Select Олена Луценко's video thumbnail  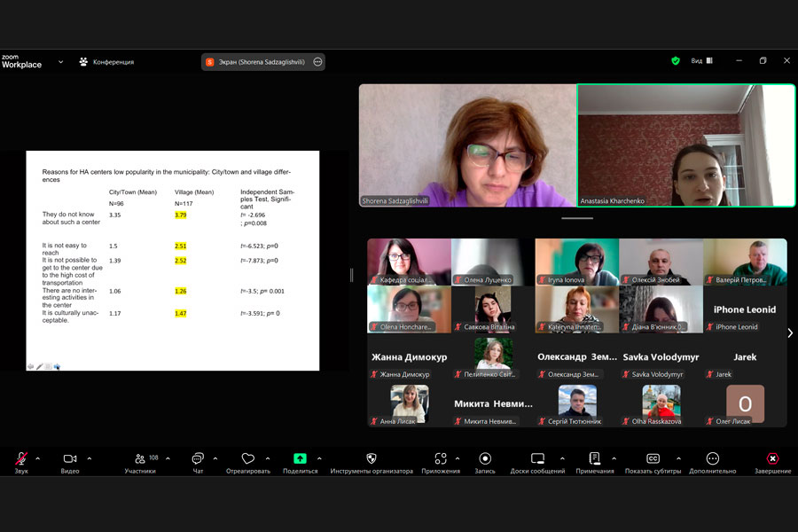(x=493, y=262)
